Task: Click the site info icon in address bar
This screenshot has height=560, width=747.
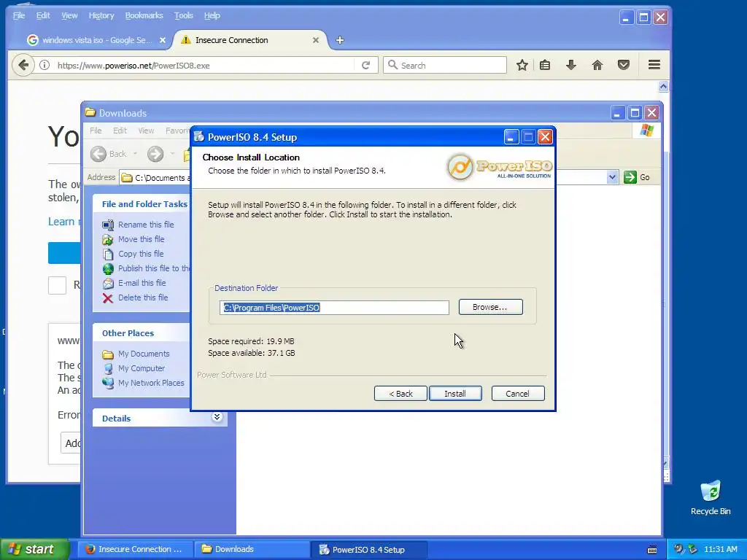Action: 44,65
